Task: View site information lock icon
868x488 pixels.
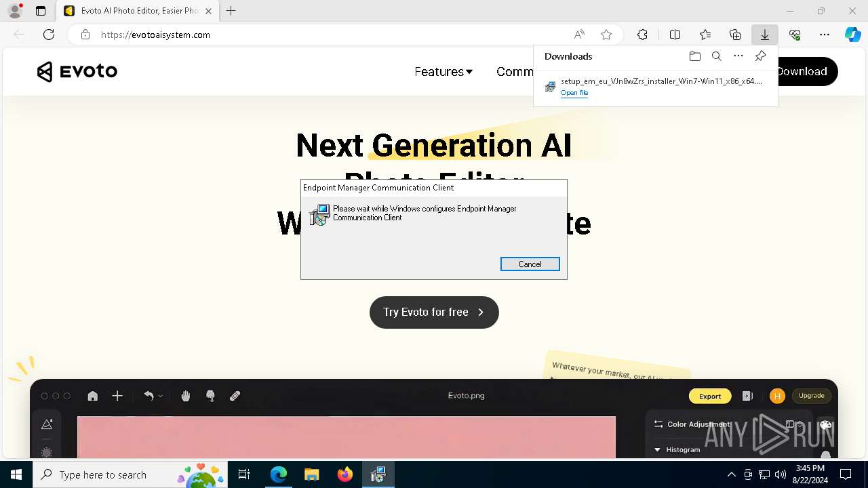Action: click(x=85, y=35)
